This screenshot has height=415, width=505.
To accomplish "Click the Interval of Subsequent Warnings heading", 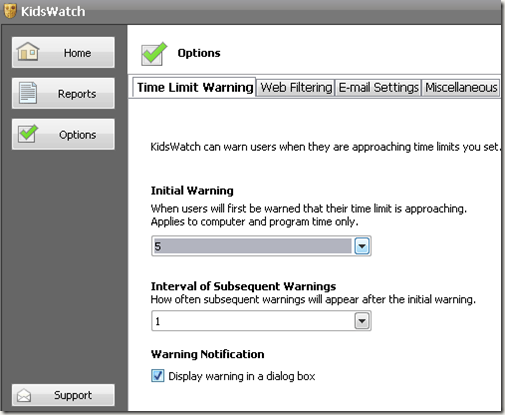I will (x=243, y=286).
